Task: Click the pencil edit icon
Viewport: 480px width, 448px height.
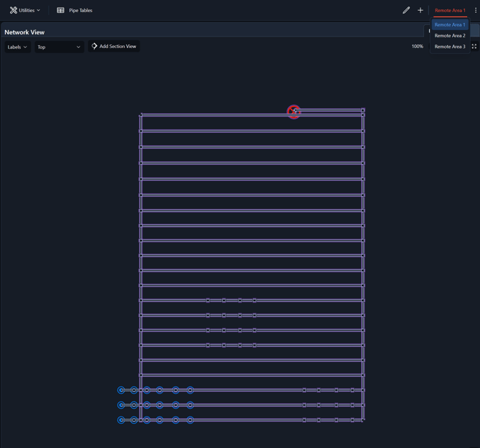Action: 406,11
